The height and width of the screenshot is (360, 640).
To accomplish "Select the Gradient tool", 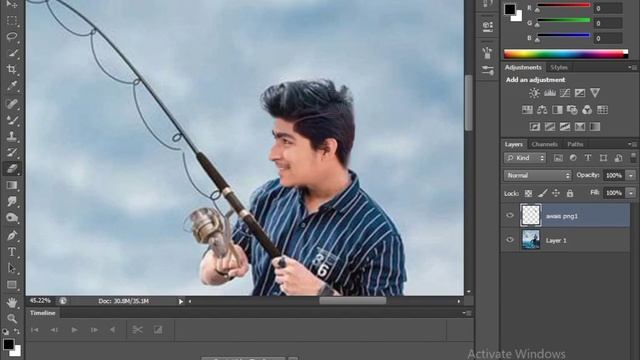I will (12, 185).
